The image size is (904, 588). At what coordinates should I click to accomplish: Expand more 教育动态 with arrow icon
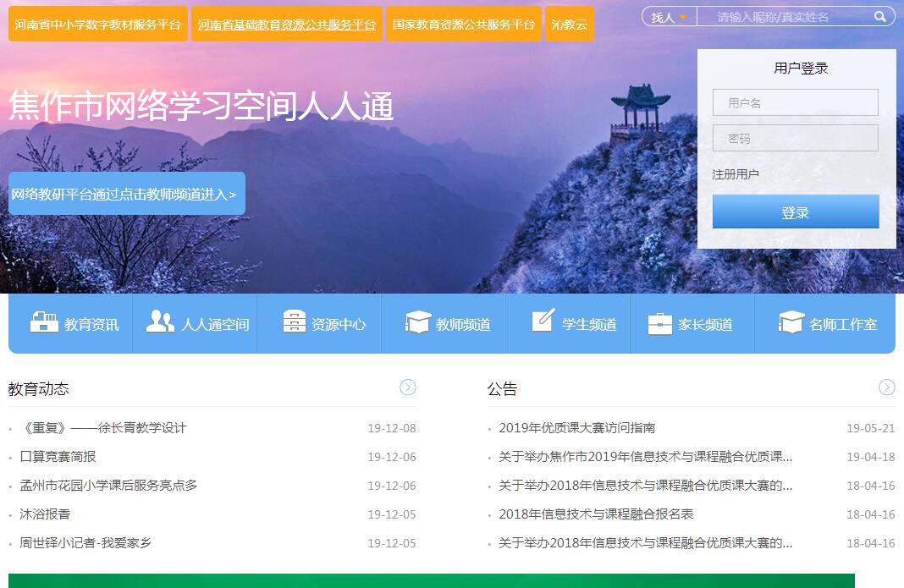408,387
